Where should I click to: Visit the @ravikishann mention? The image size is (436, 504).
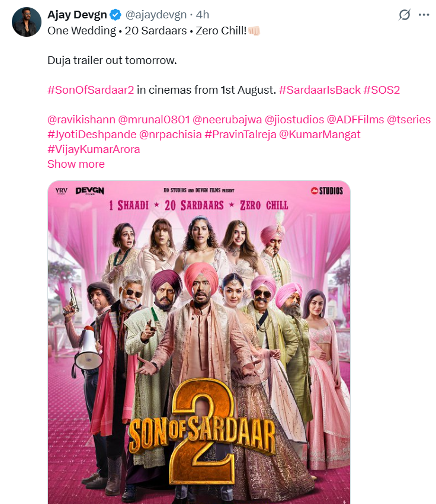click(81, 120)
